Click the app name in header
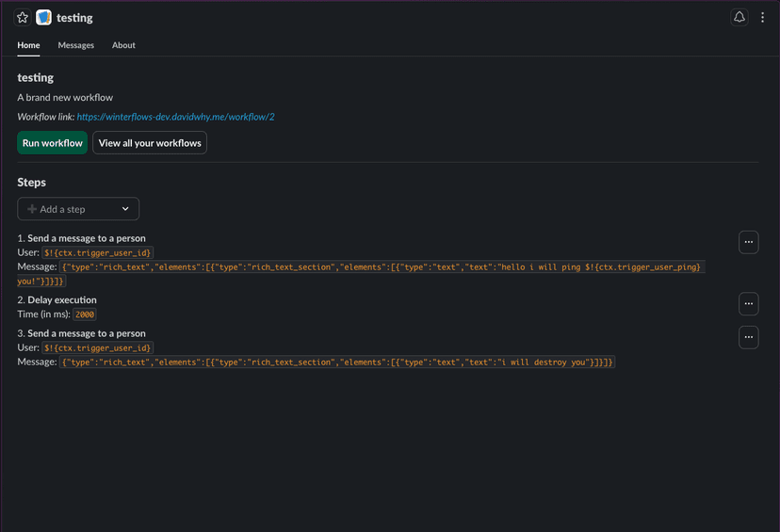780x532 pixels. point(74,18)
